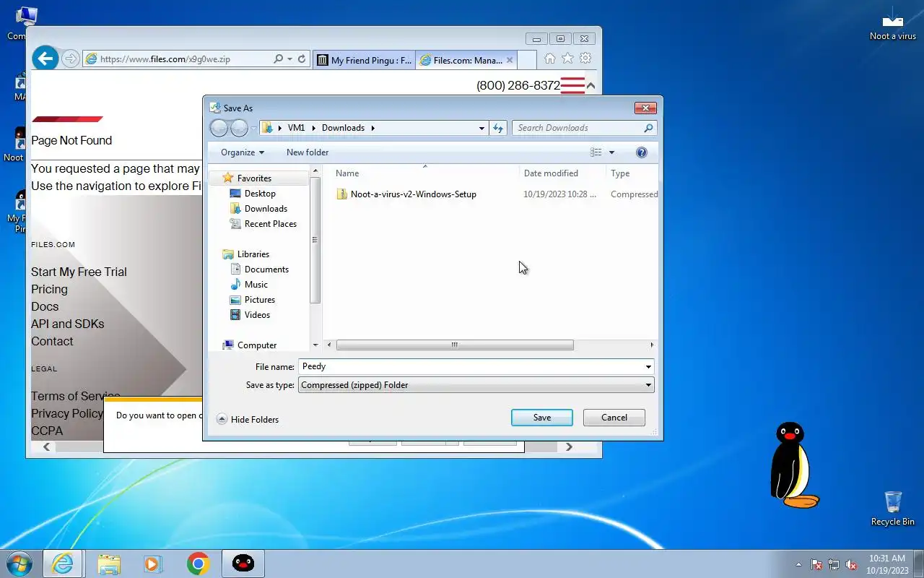Open the Pingu app taskbar icon
Viewport: 924px width, 578px height.
coord(243,564)
